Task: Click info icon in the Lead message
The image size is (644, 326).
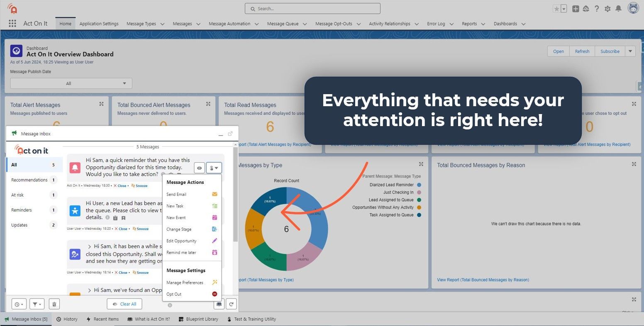Action: tap(107, 217)
